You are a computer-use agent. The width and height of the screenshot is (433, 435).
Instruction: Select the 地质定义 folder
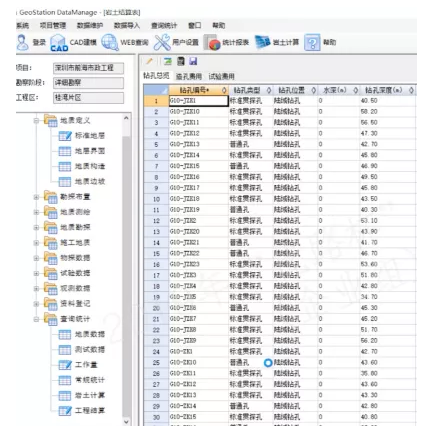click(75, 120)
